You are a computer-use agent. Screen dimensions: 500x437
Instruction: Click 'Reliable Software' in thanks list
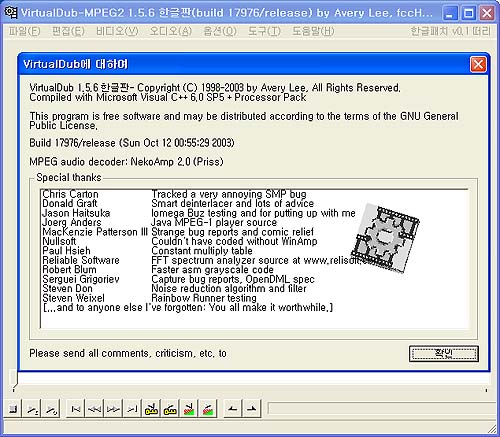[x=81, y=260]
